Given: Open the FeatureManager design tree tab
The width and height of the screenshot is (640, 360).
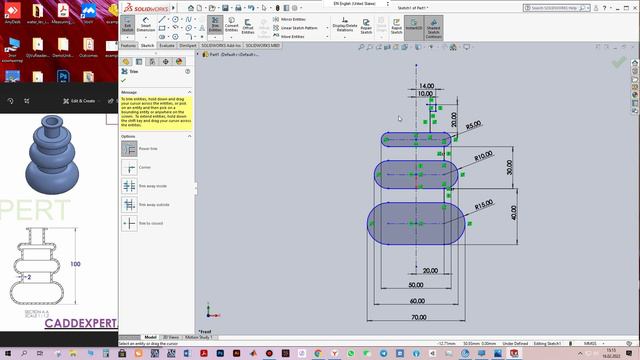Looking at the screenshot, I should coord(126,62).
